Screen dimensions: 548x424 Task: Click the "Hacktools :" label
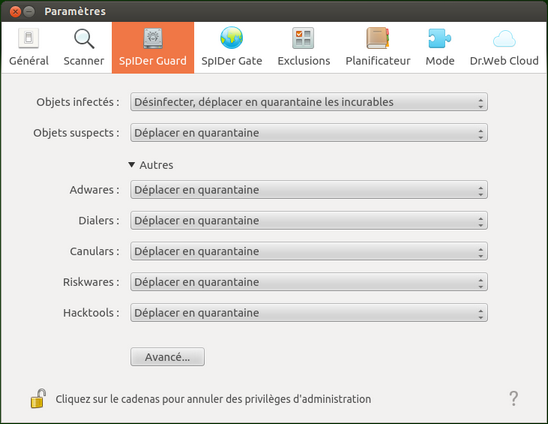[x=91, y=313]
